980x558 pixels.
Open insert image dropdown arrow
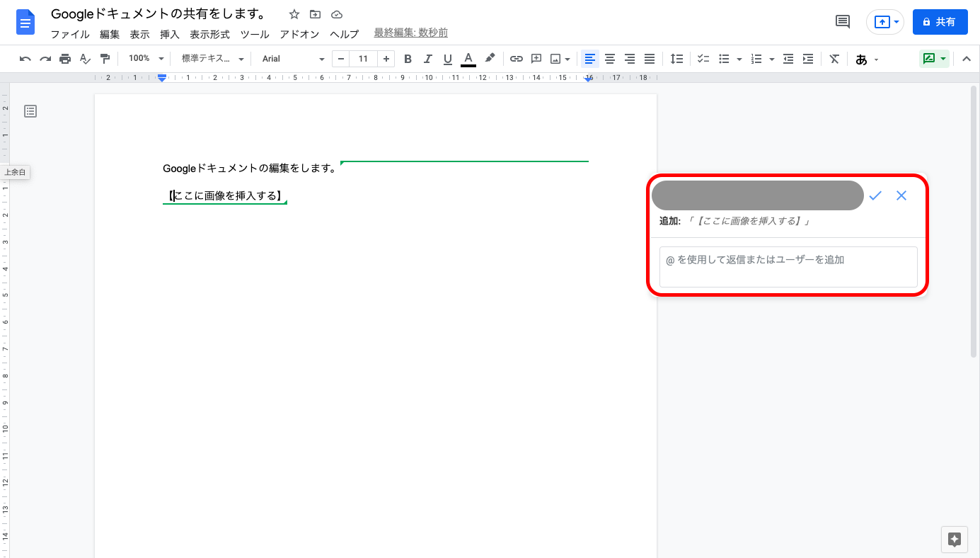pos(567,59)
